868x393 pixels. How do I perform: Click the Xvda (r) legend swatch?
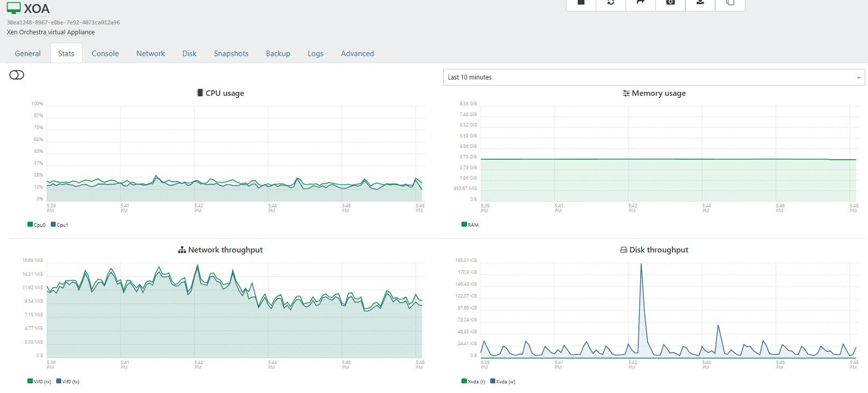(464, 381)
